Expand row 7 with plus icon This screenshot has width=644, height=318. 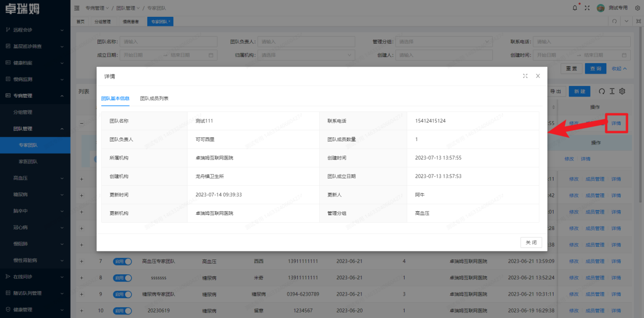81,261
